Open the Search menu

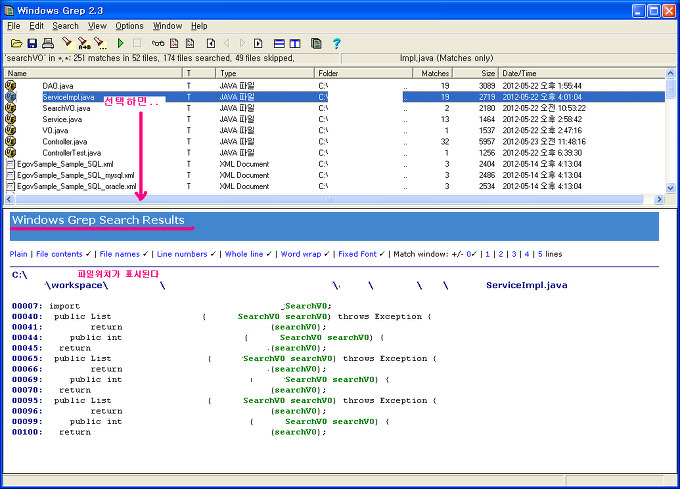(65, 26)
